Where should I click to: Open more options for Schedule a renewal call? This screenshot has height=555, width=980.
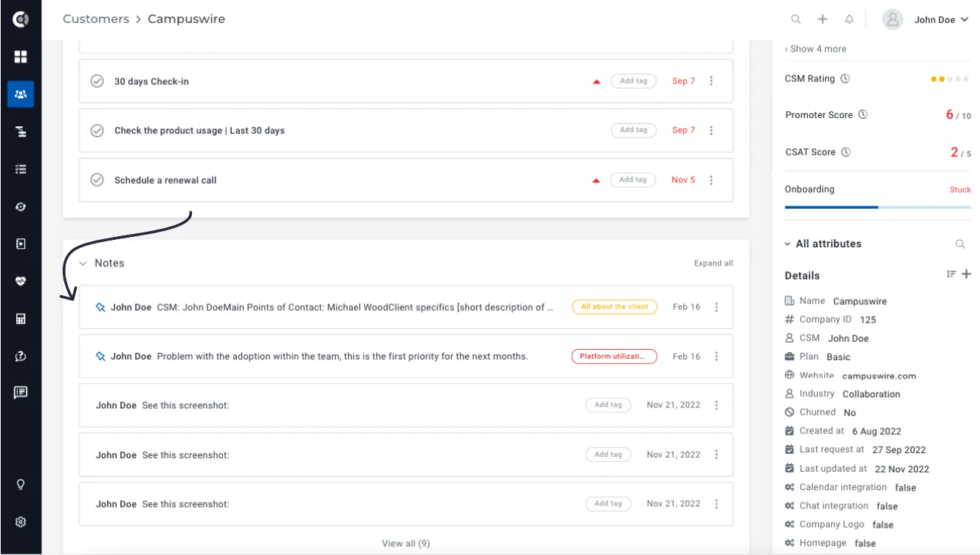point(711,180)
